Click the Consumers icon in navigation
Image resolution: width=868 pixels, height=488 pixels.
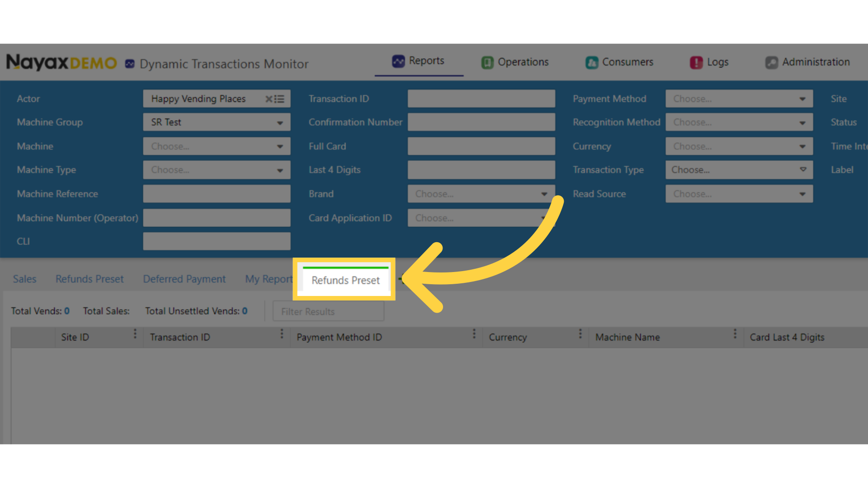pyautogui.click(x=592, y=62)
